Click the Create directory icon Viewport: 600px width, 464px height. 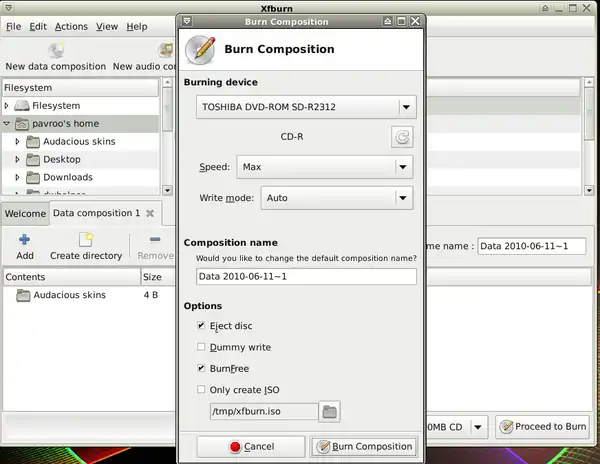click(86, 240)
